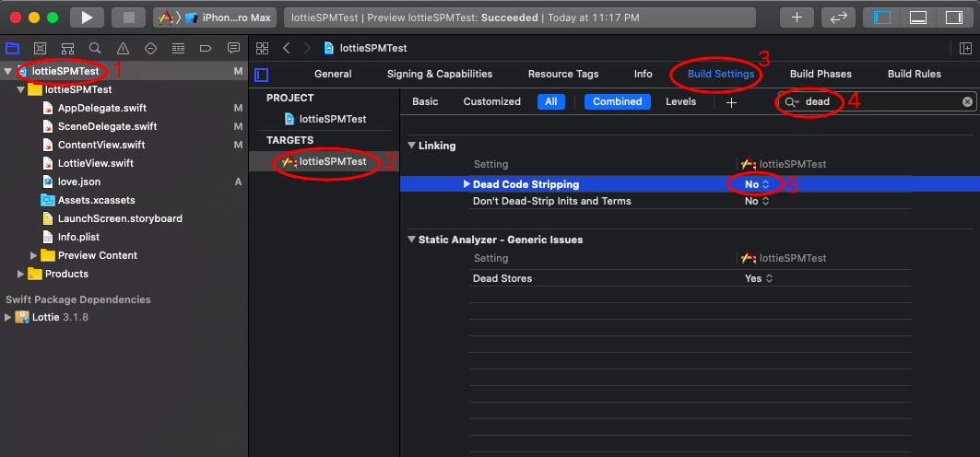Go forward in editor history

tap(307, 48)
